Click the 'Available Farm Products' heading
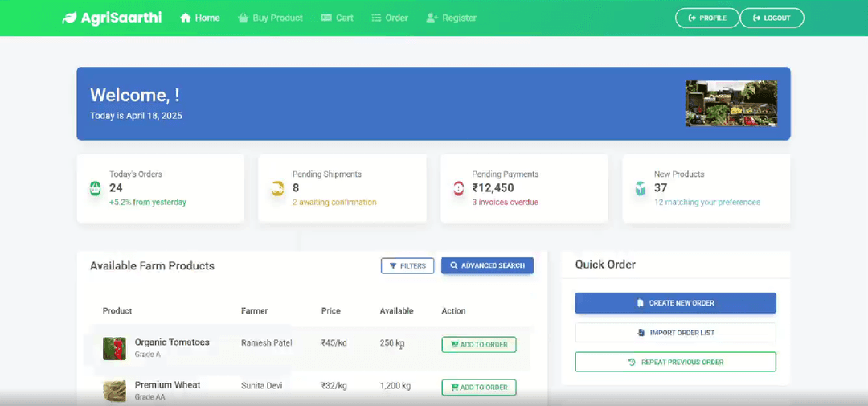This screenshot has width=868, height=406. click(x=152, y=266)
